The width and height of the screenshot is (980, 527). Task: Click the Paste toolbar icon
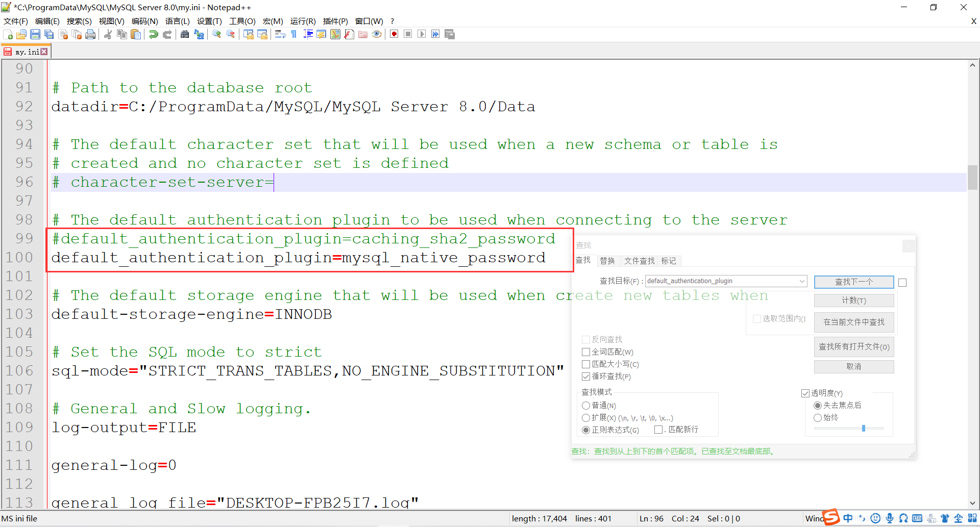136,34
